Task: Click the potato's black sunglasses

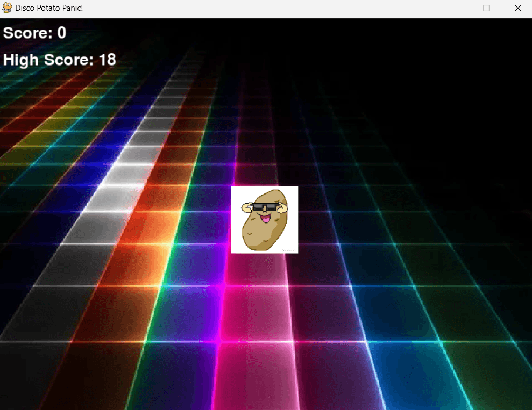Action: point(264,208)
